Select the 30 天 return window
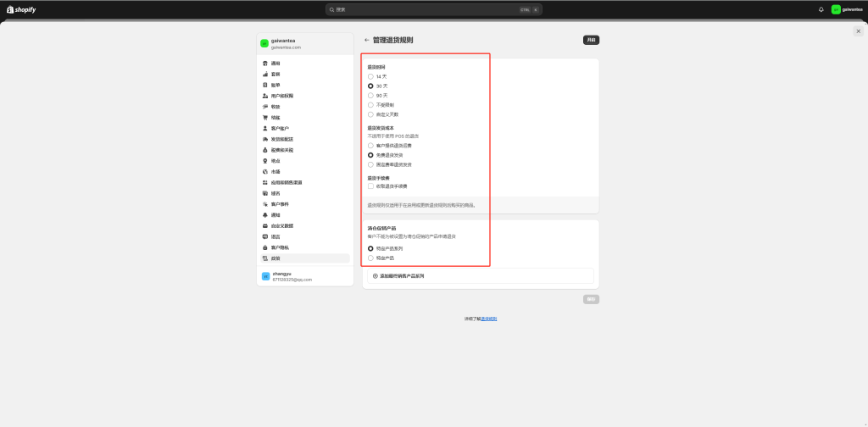 coord(371,86)
